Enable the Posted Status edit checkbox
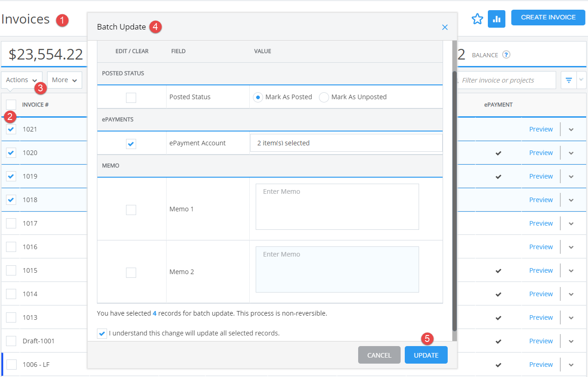Image resolution: width=588 pixels, height=377 pixels. point(131,97)
